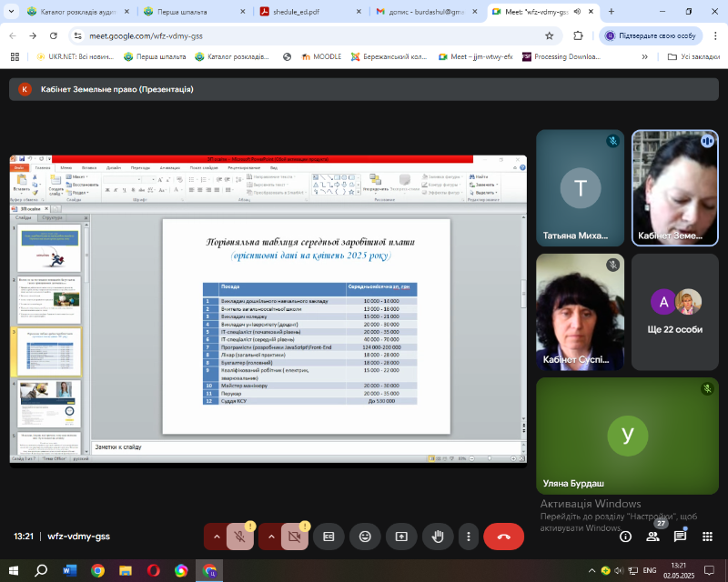The height and width of the screenshot is (582, 728).
Task: Raise your hand in the meeting
Action: coord(438,537)
